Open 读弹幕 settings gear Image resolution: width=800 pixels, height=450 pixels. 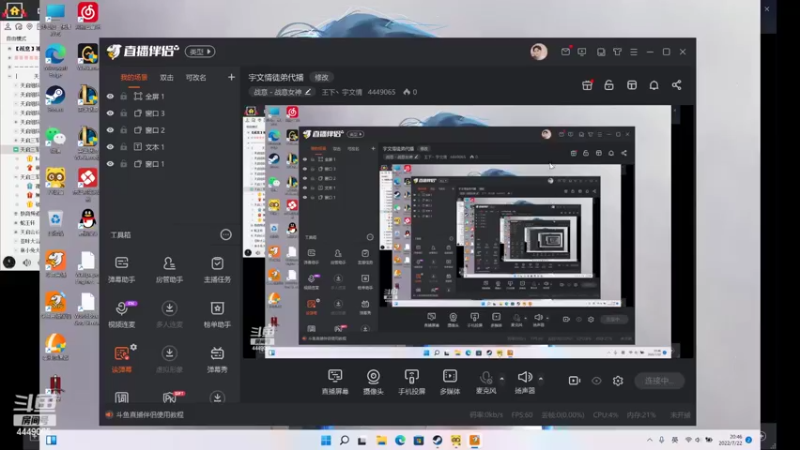tap(134, 347)
